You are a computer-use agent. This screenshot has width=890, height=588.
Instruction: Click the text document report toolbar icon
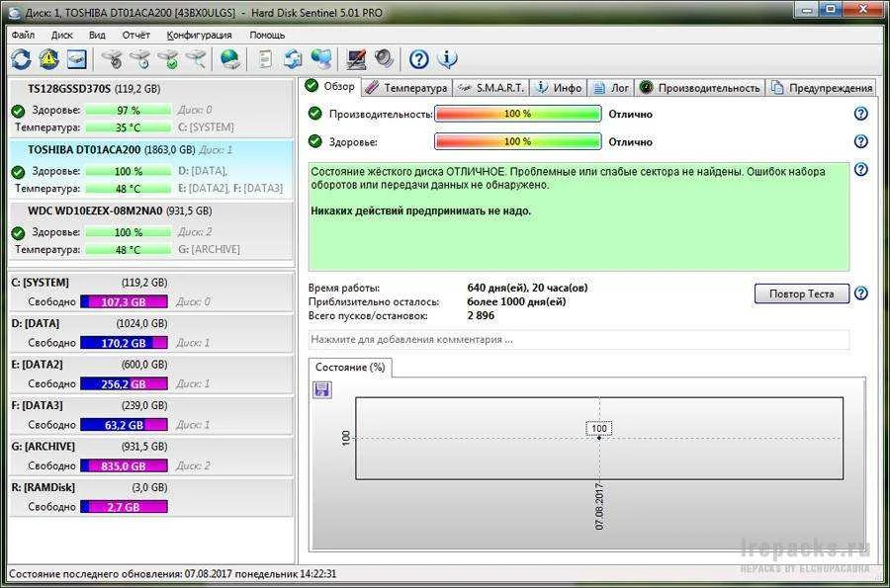[266, 59]
